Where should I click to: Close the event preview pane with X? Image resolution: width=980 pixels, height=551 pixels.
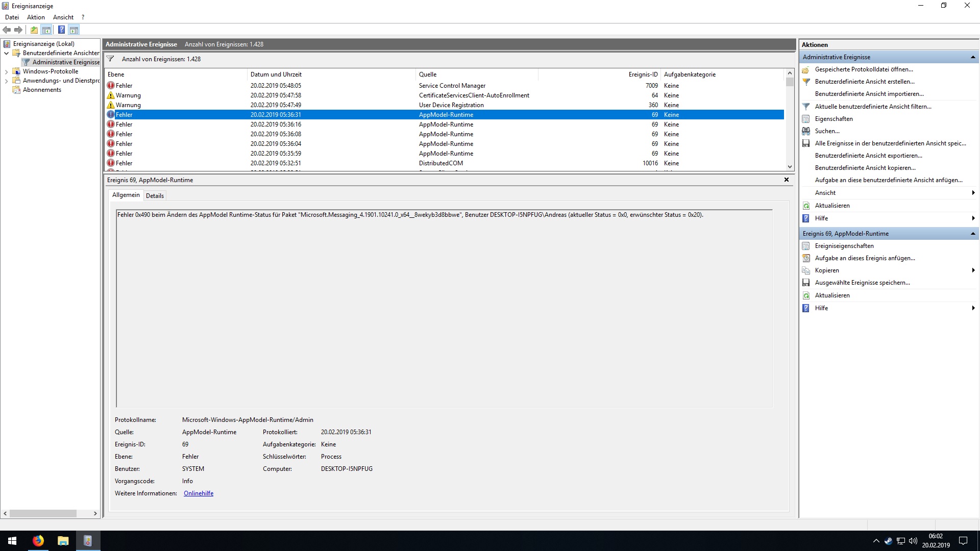point(787,180)
